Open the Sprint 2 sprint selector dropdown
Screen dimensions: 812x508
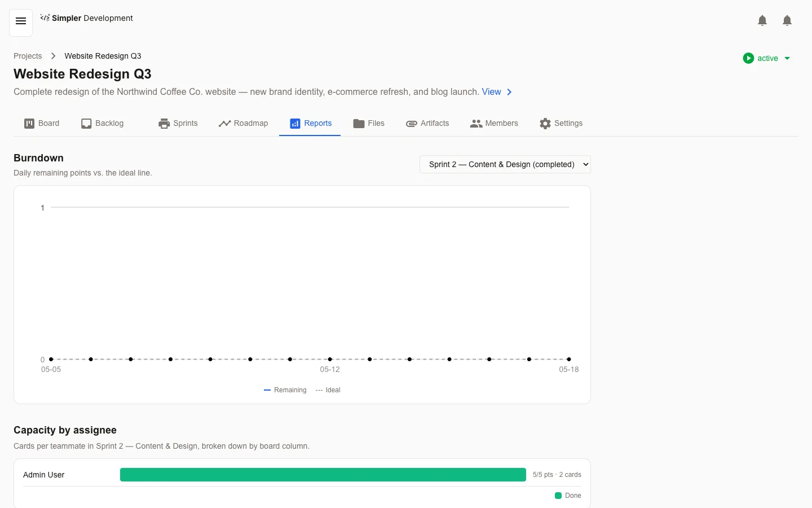(505, 164)
